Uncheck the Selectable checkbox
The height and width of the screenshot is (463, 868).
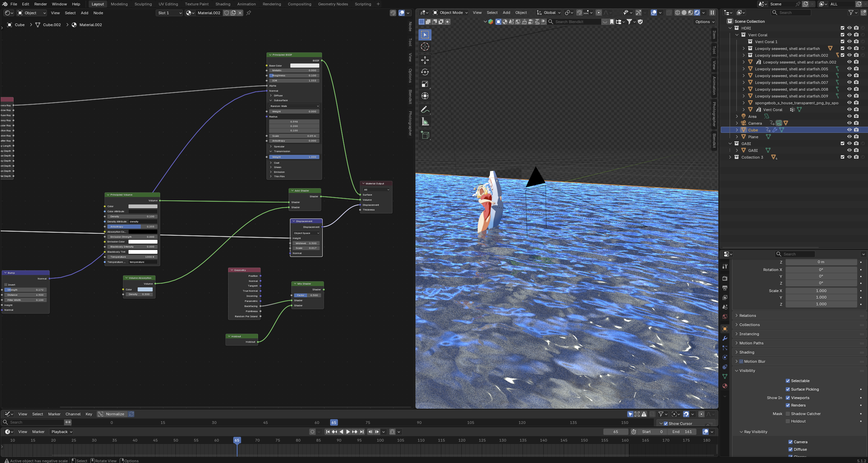[x=788, y=381]
